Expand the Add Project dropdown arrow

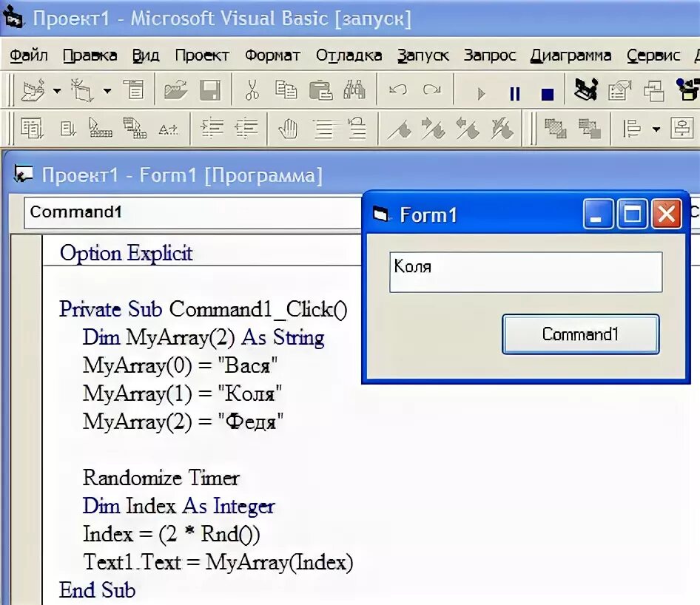pos(55,89)
